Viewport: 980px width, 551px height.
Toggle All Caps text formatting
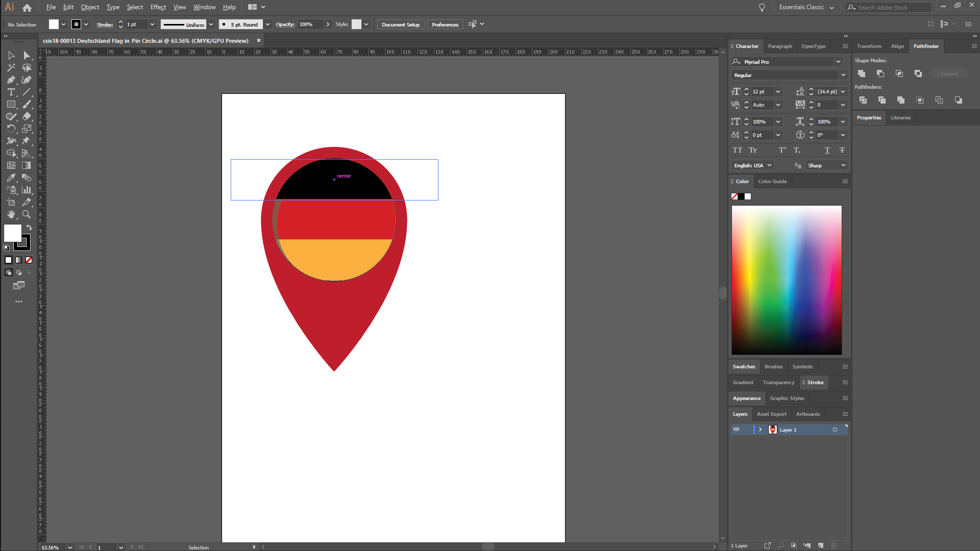point(737,150)
